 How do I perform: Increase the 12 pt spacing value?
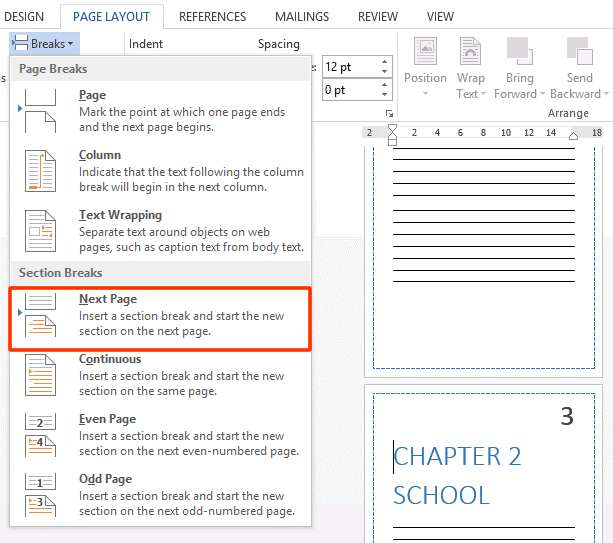point(385,62)
